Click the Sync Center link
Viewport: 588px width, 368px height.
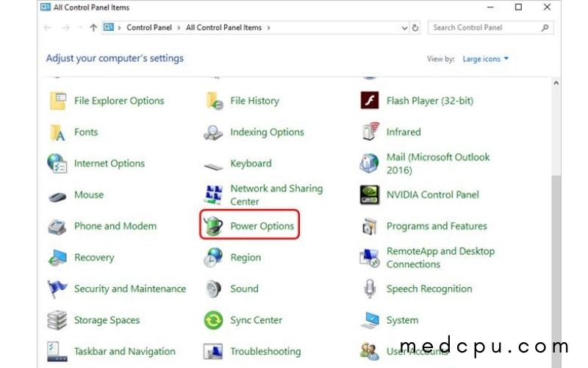pyautogui.click(x=256, y=320)
